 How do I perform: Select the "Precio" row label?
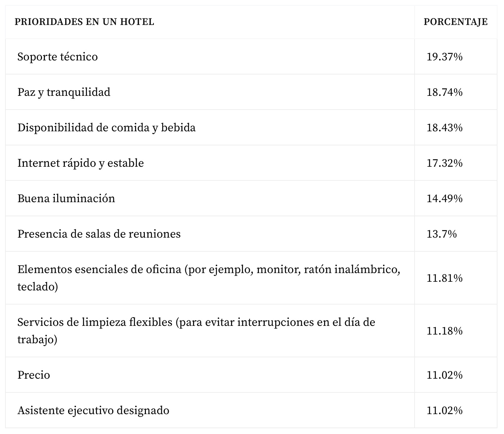[x=34, y=375]
